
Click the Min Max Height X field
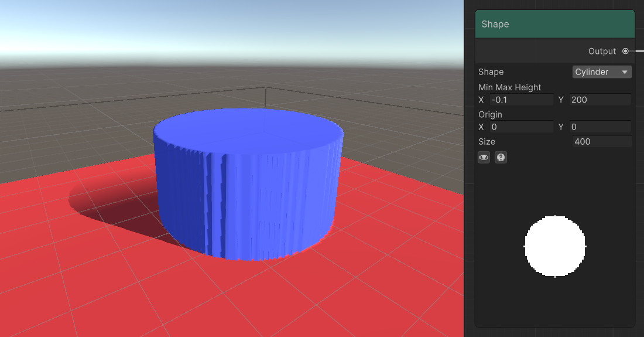coord(521,100)
